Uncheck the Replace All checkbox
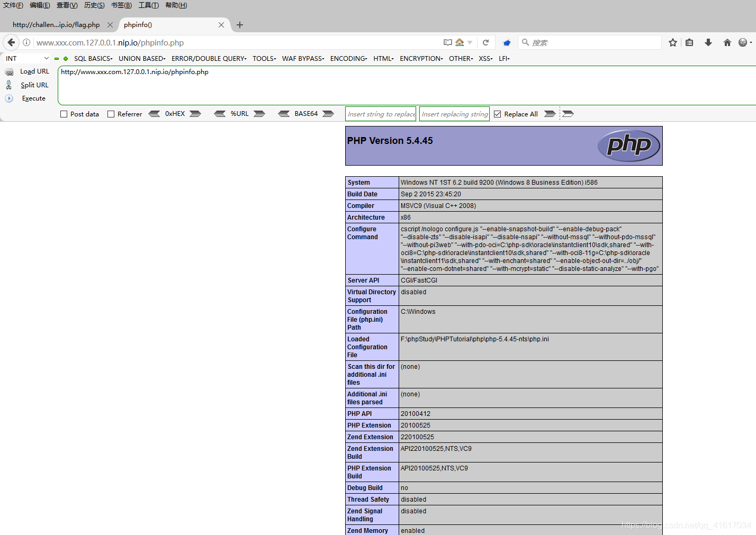This screenshot has width=756, height=535. pyautogui.click(x=498, y=114)
